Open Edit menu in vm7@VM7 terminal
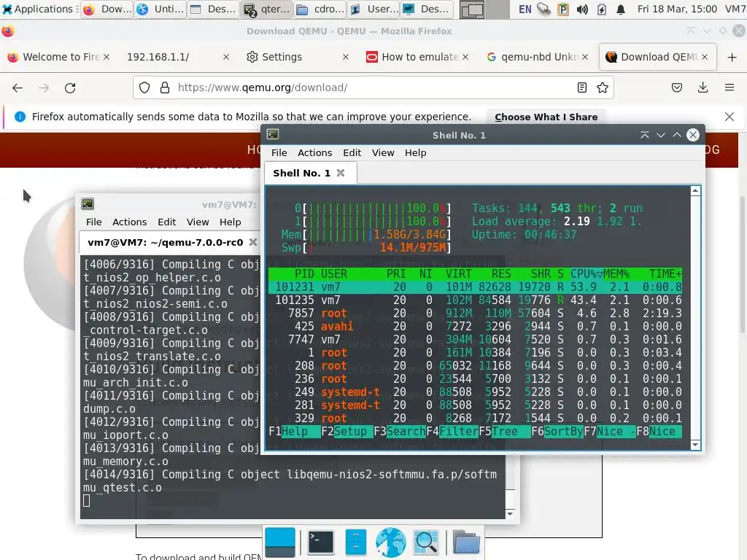The height and width of the screenshot is (560, 747). [x=167, y=222]
